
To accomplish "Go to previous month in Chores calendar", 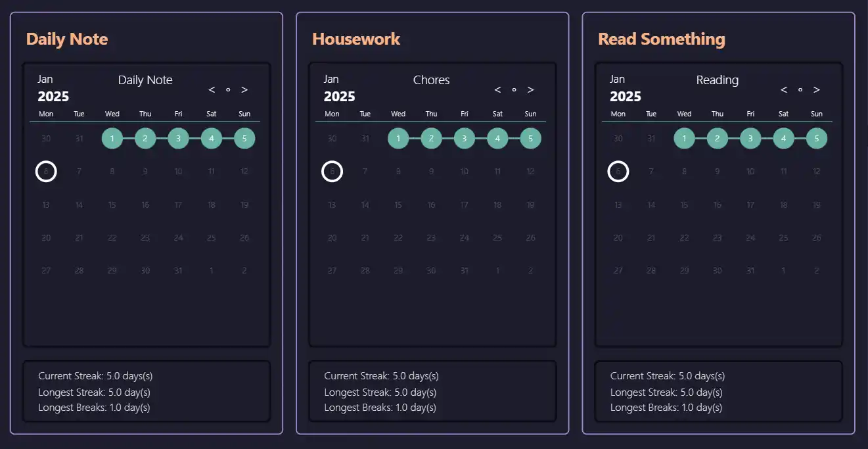I will pos(497,90).
